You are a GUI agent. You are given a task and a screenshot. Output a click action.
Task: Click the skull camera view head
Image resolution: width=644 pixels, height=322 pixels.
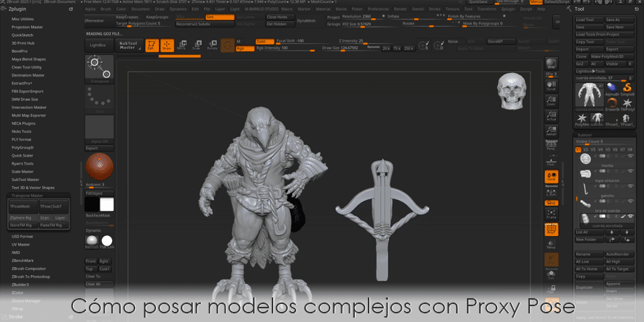click(x=512, y=91)
